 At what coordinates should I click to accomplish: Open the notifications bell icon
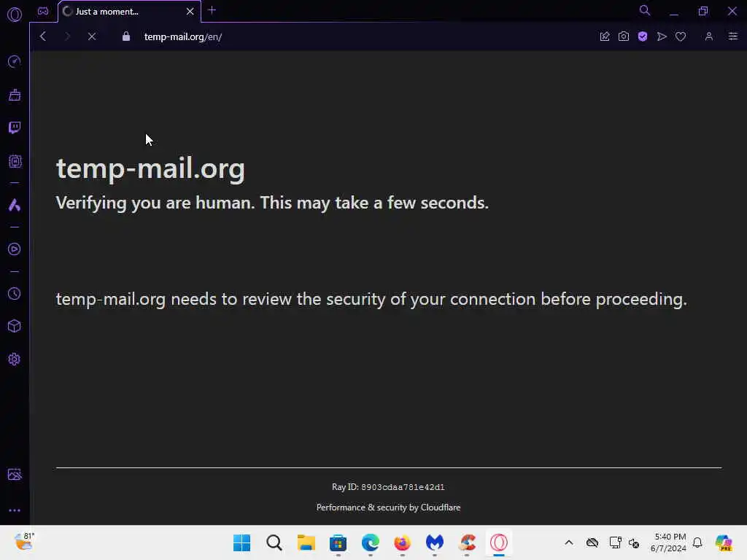coord(697,542)
